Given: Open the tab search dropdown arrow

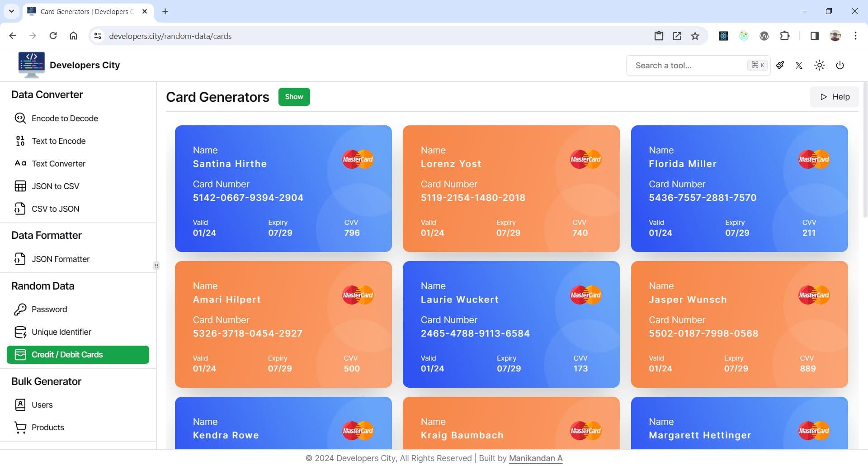Looking at the screenshot, I should point(11,11).
